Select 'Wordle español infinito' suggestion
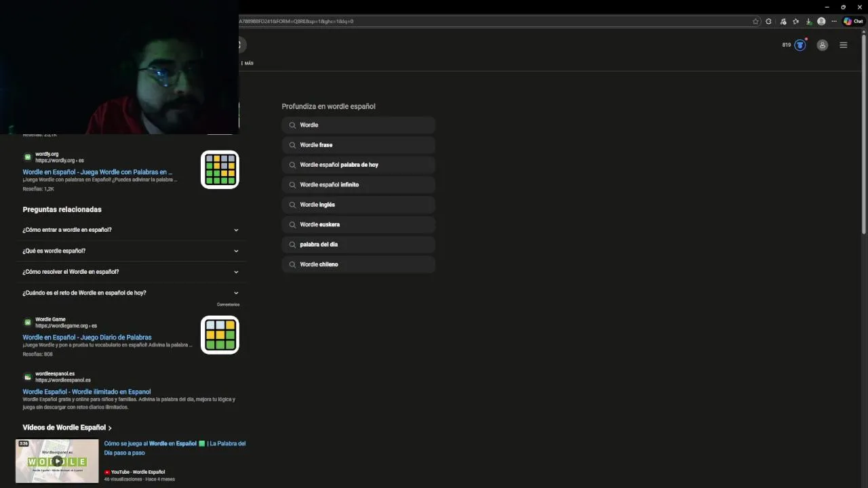Screen dimensions: 868x488 coord(358,184)
